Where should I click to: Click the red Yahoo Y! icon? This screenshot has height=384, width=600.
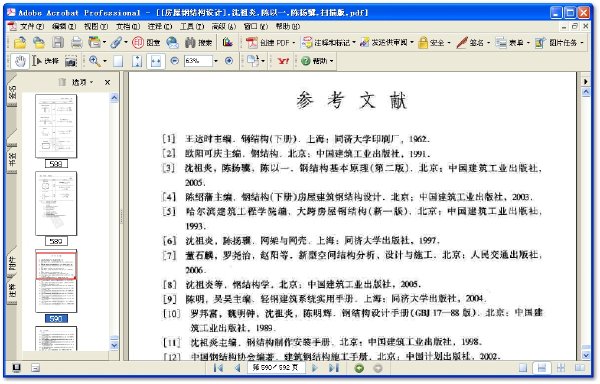pos(283,61)
